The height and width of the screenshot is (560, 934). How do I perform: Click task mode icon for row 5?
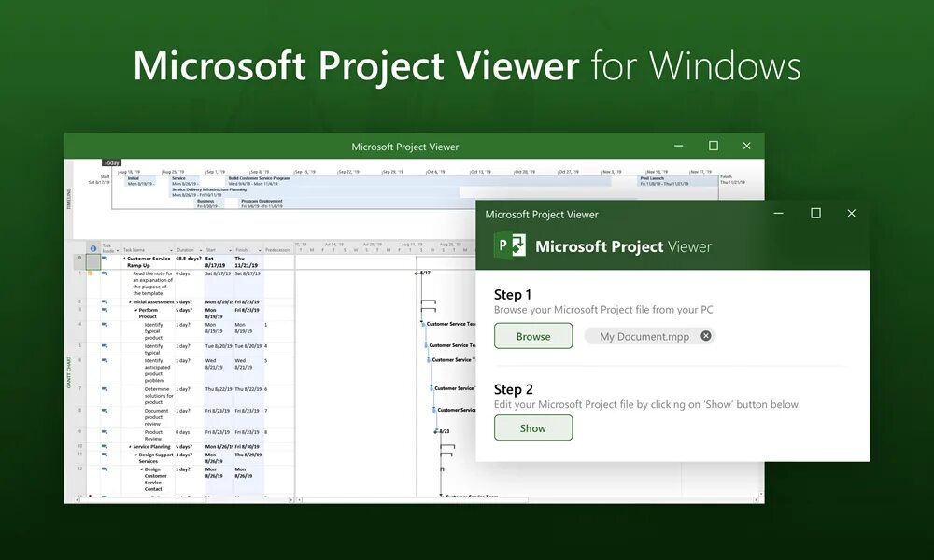(x=105, y=345)
